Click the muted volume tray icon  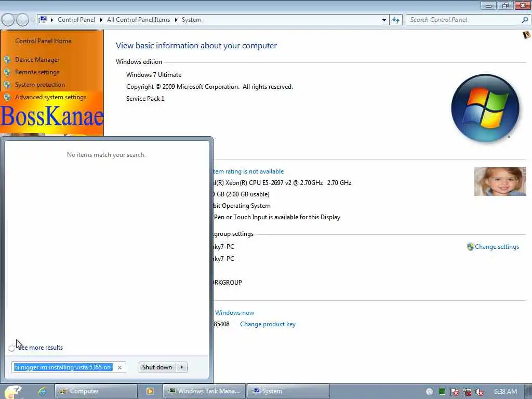click(x=480, y=392)
